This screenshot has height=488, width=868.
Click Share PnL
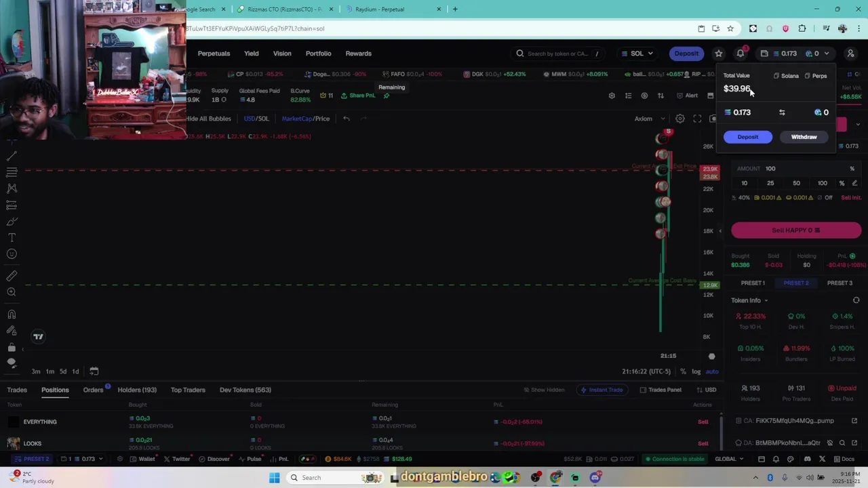(358, 96)
